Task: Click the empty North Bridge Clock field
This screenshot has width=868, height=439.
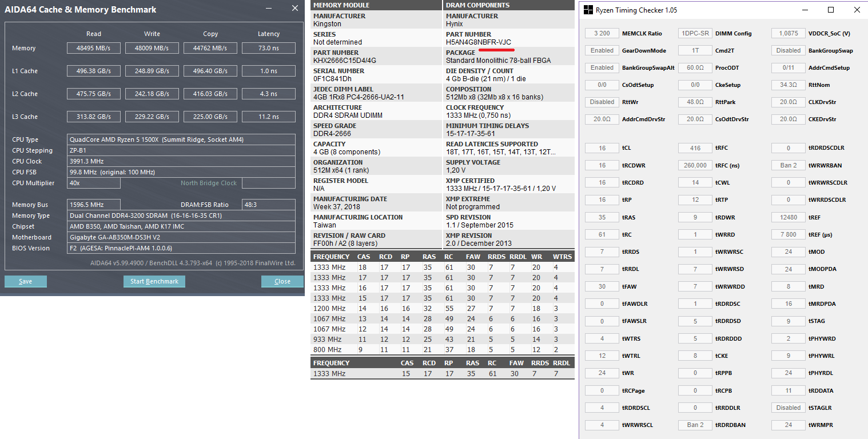Action: (269, 183)
